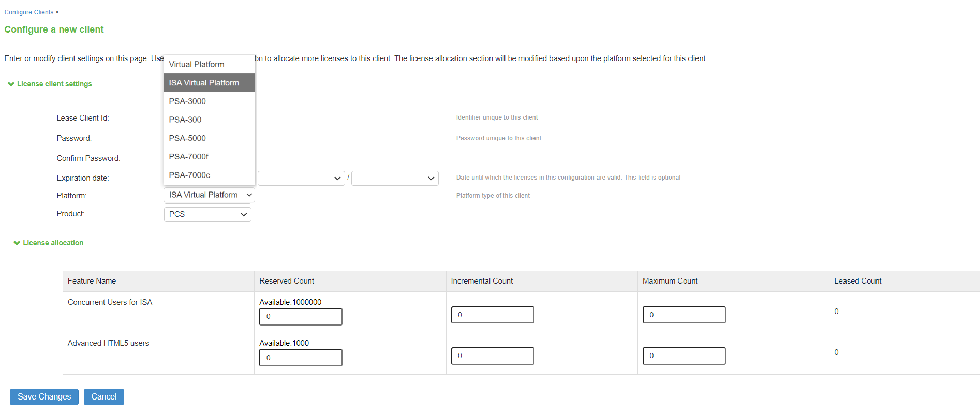The width and height of the screenshot is (980, 414).
Task: Choose Virtual Platform from the dropdown list
Action: [x=209, y=64]
